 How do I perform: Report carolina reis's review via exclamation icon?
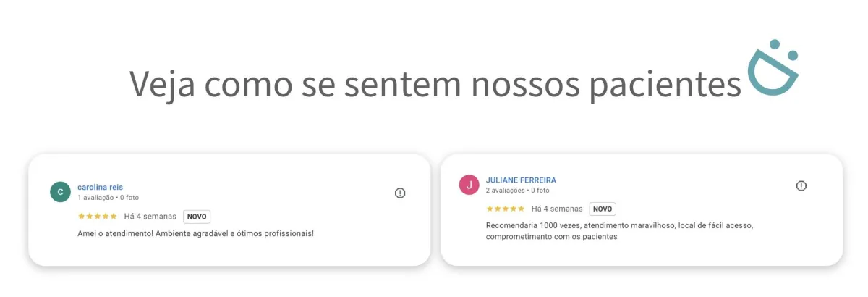tap(400, 193)
